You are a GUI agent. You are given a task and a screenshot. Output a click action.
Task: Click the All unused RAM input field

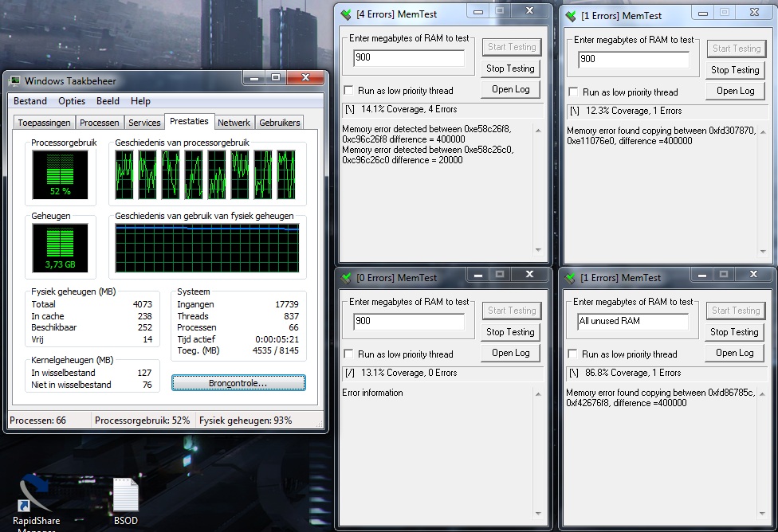coord(633,321)
